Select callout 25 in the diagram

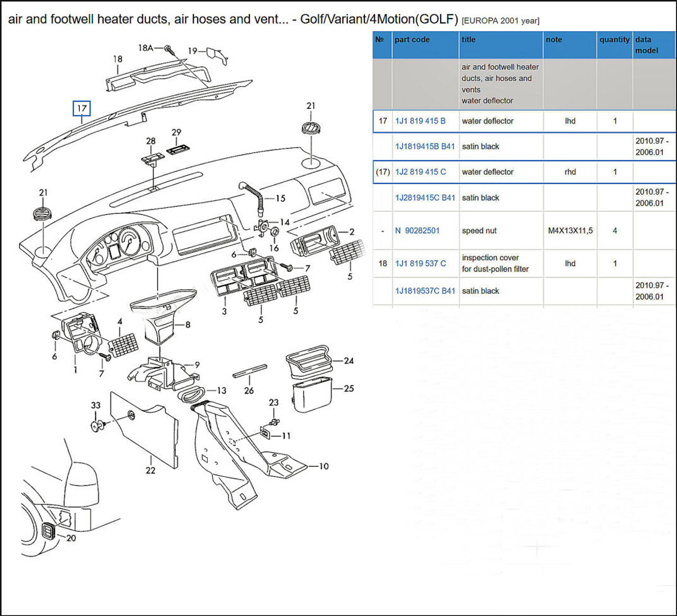pyautogui.click(x=349, y=388)
